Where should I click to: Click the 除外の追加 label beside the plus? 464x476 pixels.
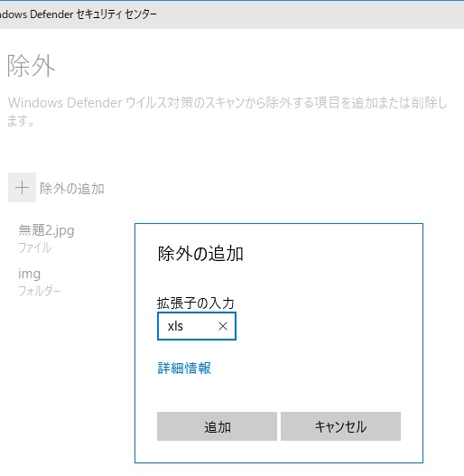tap(72, 188)
